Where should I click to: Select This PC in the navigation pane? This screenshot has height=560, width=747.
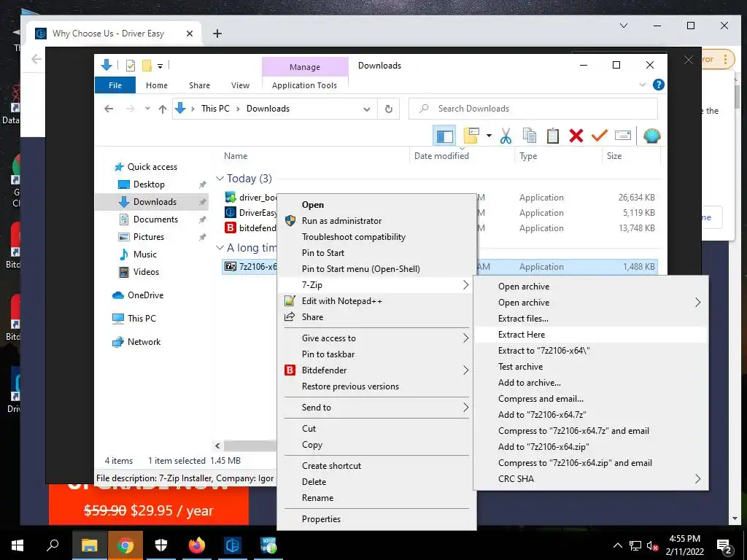[x=142, y=319]
